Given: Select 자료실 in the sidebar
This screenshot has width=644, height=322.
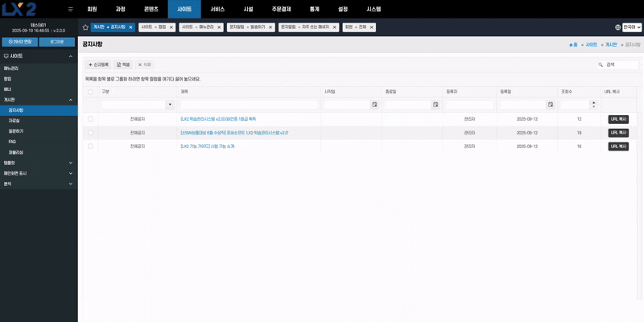Looking at the screenshot, I should click(x=14, y=120).
